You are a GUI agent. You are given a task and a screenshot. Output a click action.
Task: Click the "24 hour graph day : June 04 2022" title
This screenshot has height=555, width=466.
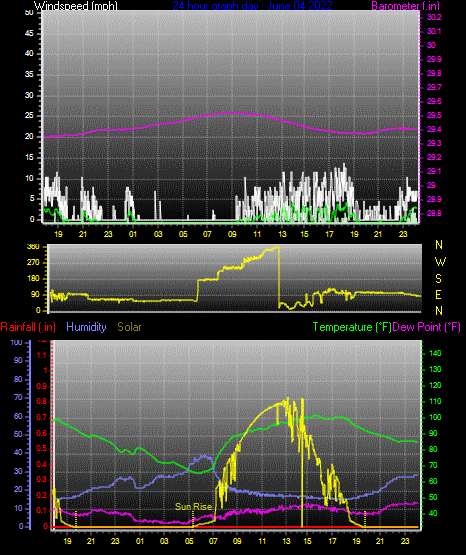click(252, 6)
